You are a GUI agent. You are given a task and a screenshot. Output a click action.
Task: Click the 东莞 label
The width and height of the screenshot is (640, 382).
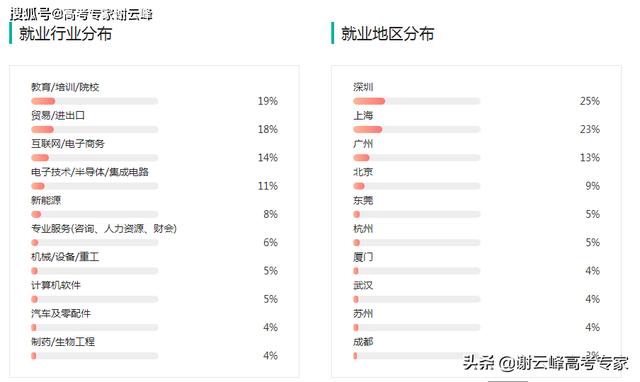363,200
